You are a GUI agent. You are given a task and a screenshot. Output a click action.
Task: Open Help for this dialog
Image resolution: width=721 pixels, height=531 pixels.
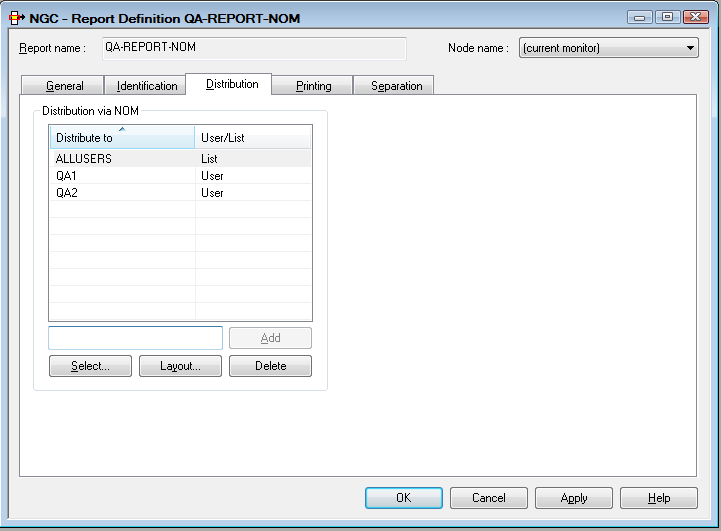coord(659,498)
